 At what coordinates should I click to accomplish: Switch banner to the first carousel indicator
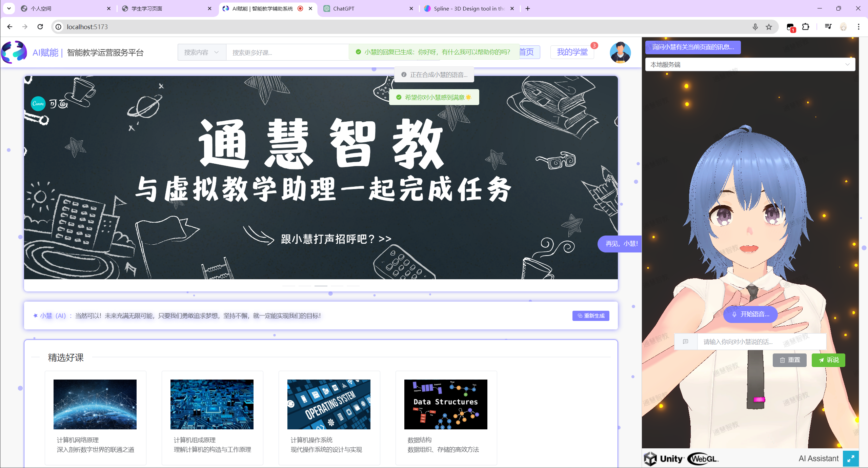point(288,286)
